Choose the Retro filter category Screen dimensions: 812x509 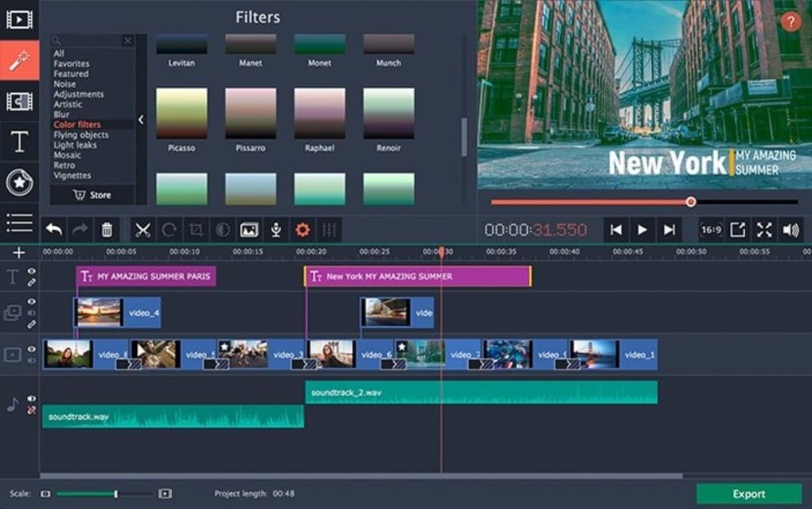tap(65, 165)
